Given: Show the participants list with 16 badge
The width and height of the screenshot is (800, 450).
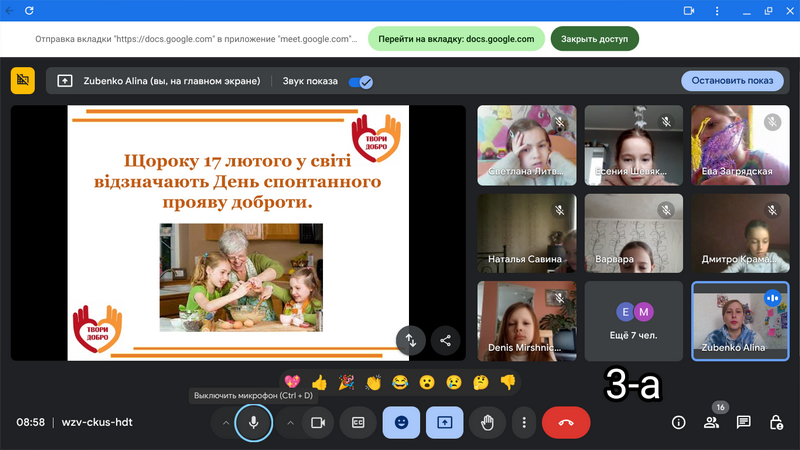Looking at the screenshot, I should pos(711,422).
